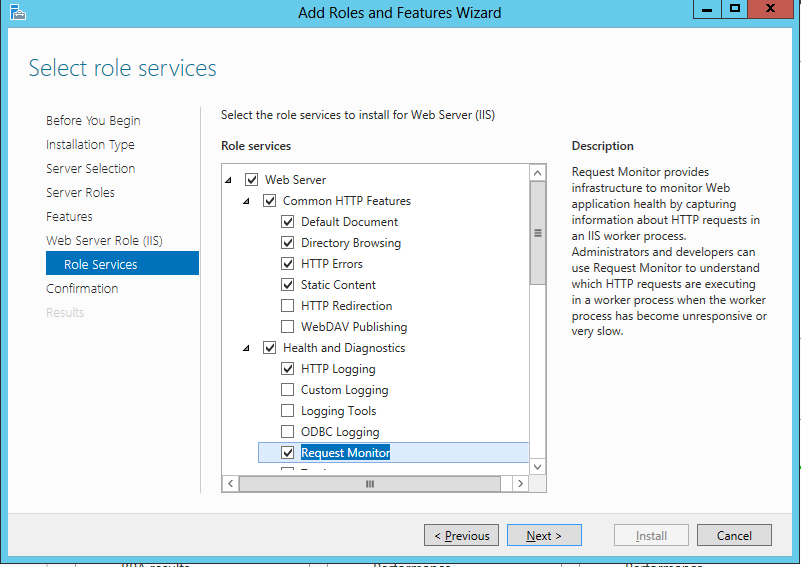Viewport: 801px width, 567px height.
Task: Click the Next button
Action: [544, 535]
